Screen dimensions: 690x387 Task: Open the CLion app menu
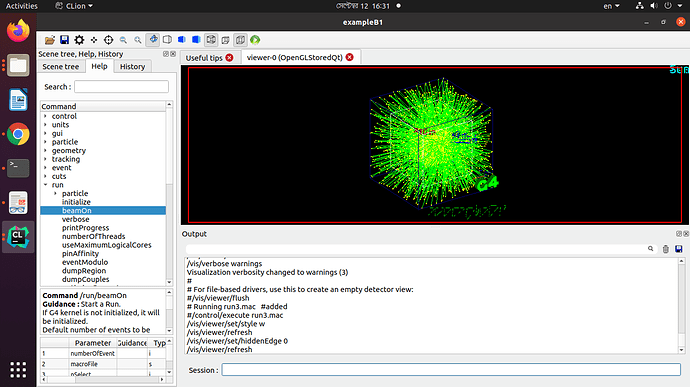tap(74, 6)
